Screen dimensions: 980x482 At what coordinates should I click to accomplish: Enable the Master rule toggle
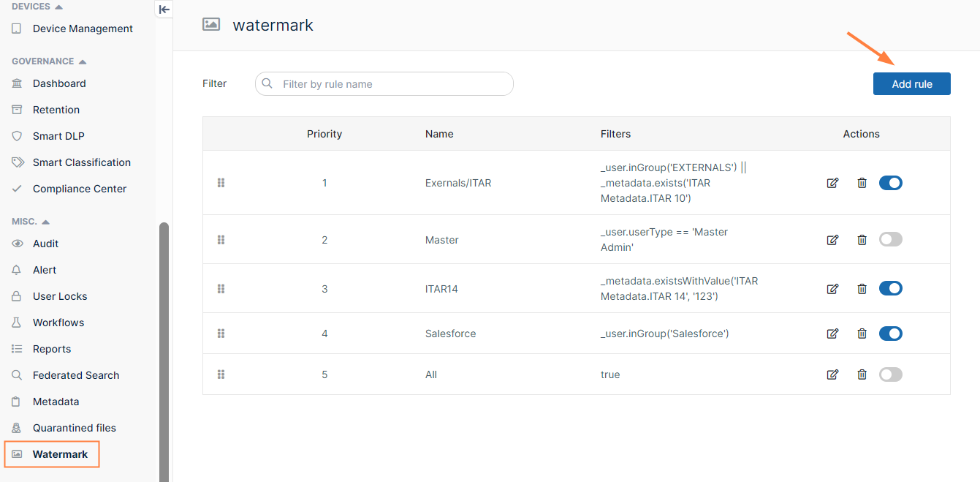point(890,240)
